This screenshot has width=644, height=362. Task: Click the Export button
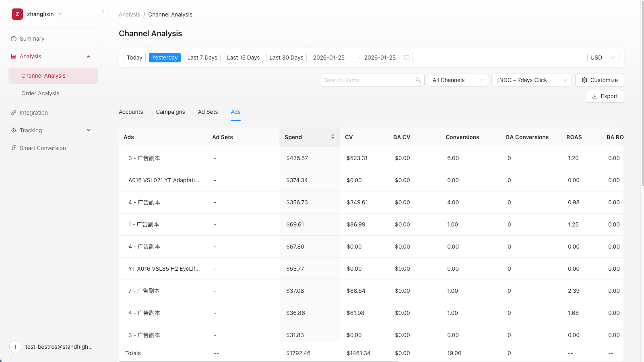click(605, 96)
